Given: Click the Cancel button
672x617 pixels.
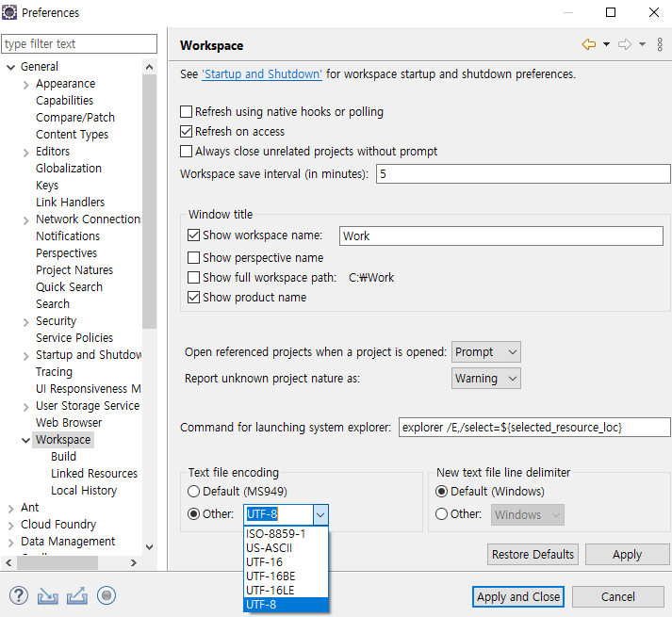Looking at the screenshot, I should coord(618,597).
